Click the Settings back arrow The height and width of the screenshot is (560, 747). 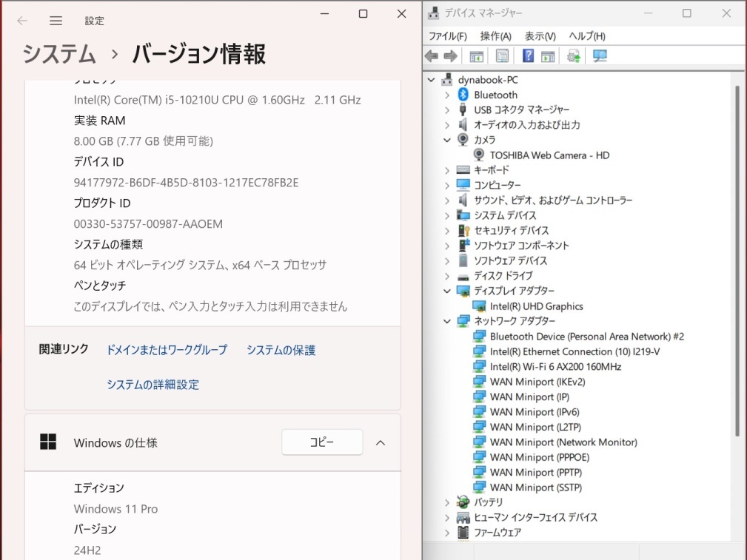tap(22, 21)
